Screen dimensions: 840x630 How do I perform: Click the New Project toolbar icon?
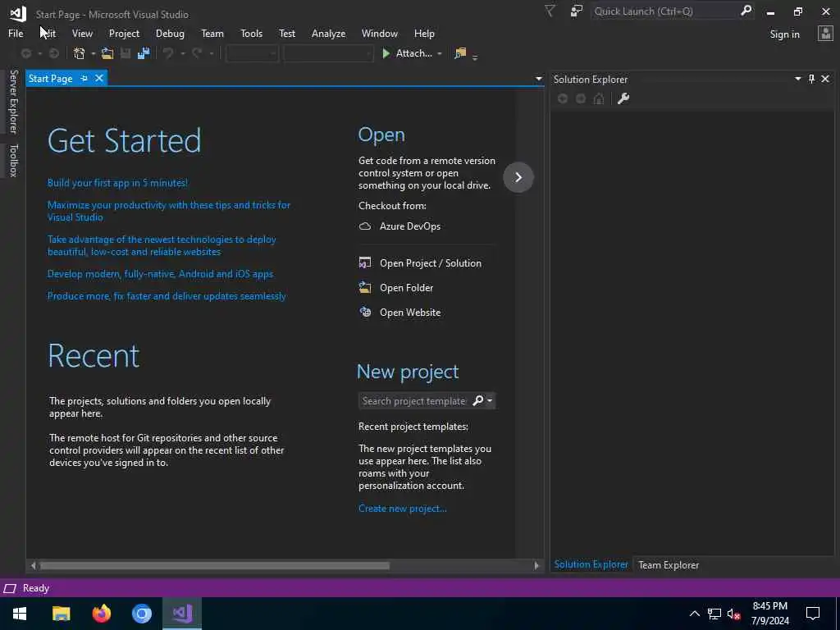tap(80, 53)
